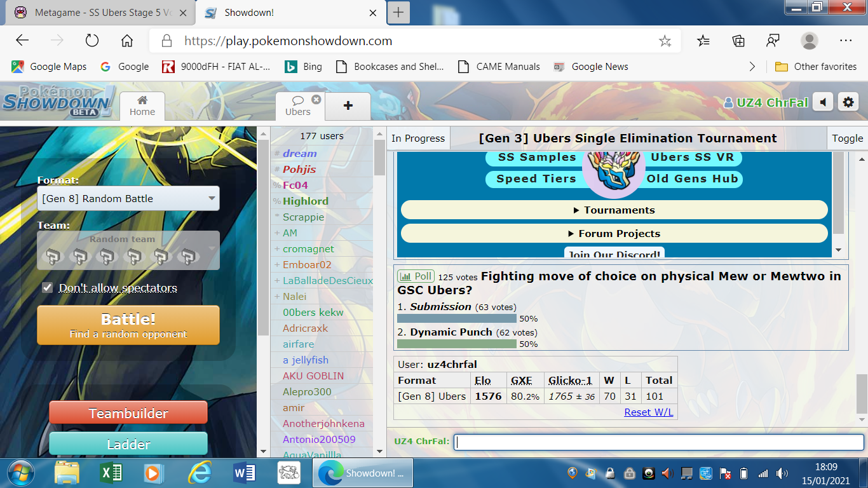Image resolution: width=868 pixels, height=488 pixels.
Task: Switch to the Home tab
Action: (142, 106)
